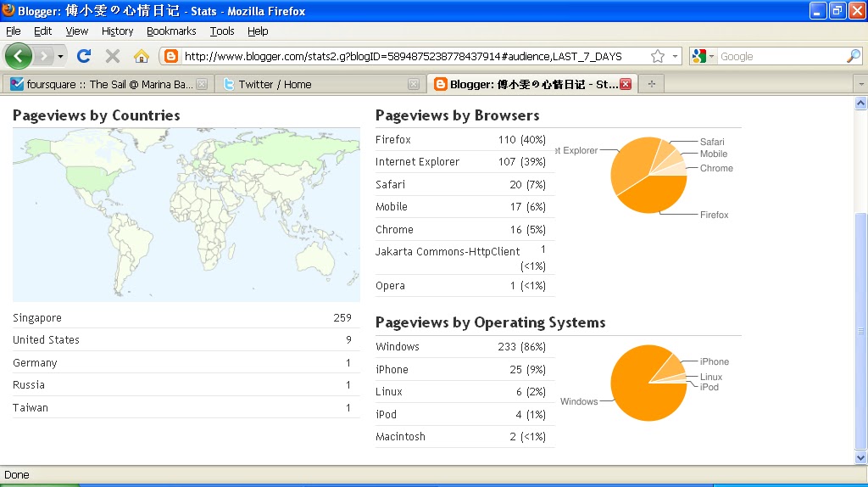The height and width of the screenshot is (487, 868).
Task: Close the foursquare tab
Action: (x=202, y=84)
